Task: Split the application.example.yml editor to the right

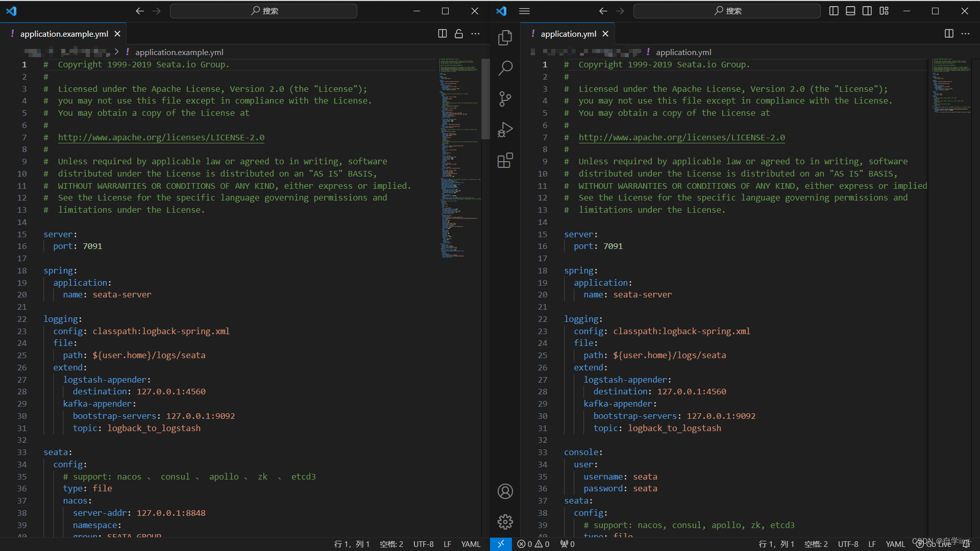Action: (443, 34)
